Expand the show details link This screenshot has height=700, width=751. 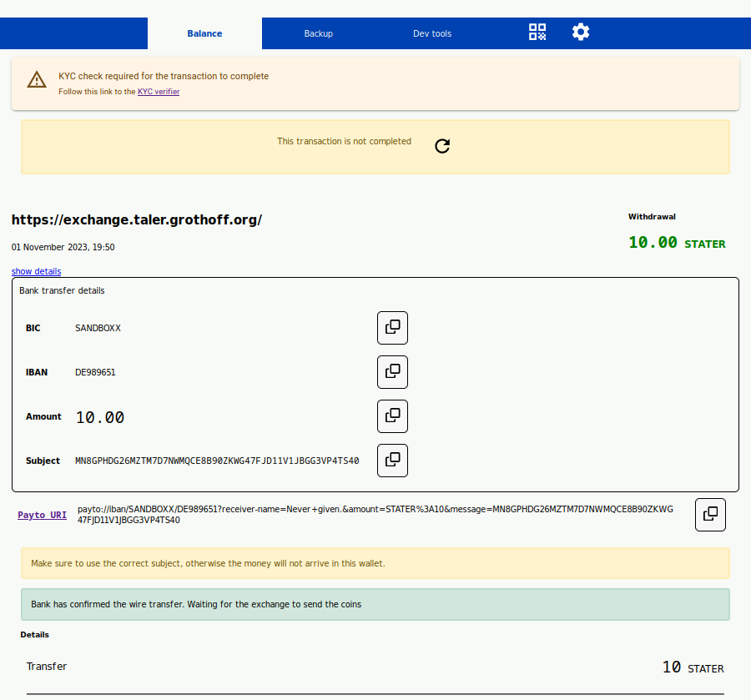36,271
